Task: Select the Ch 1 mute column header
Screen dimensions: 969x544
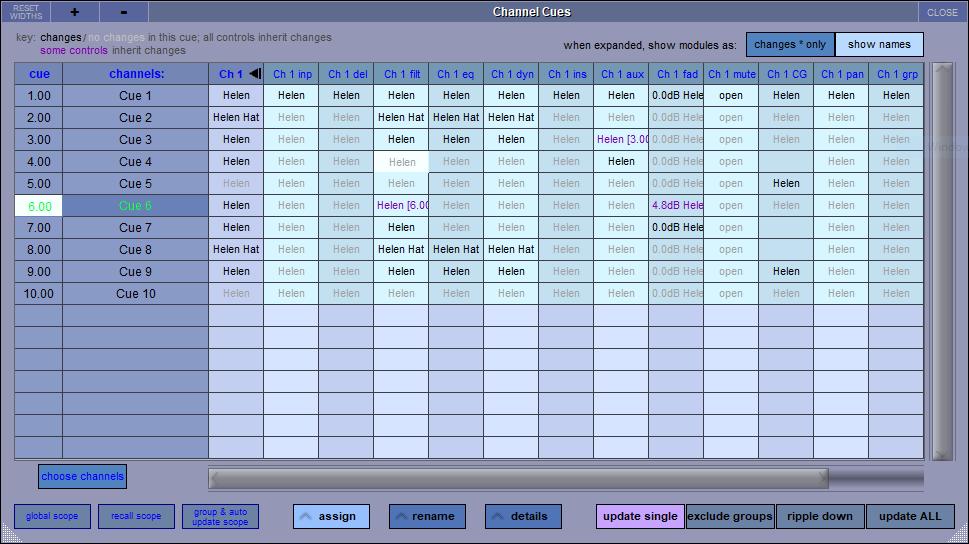Action: (731, 74)
